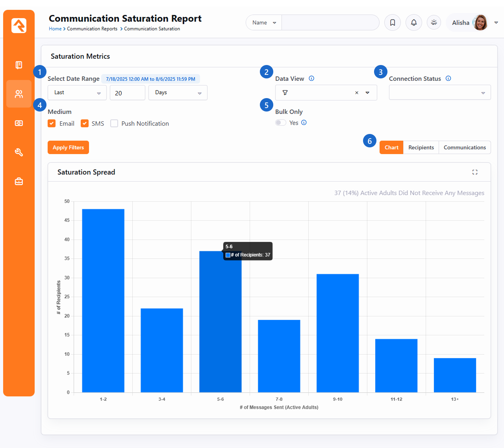Toggle the Bulk Only switch on
Screen dimensions: 504x448
tap(281, 123)
